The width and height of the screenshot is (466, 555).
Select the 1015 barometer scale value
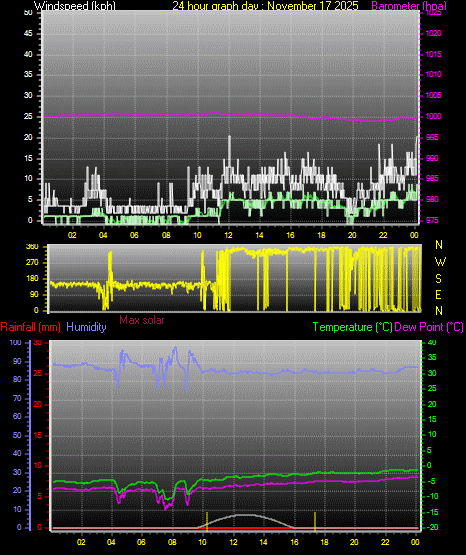pos(433,54)
